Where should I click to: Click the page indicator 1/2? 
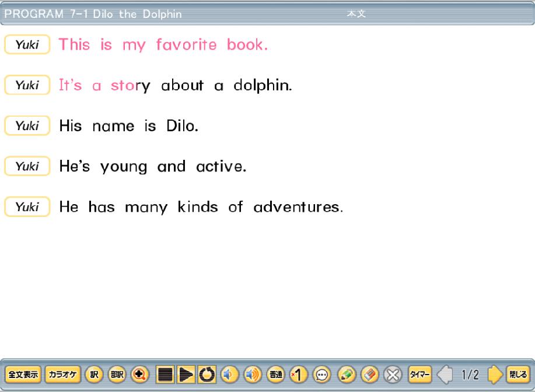(x=470, y=374)
